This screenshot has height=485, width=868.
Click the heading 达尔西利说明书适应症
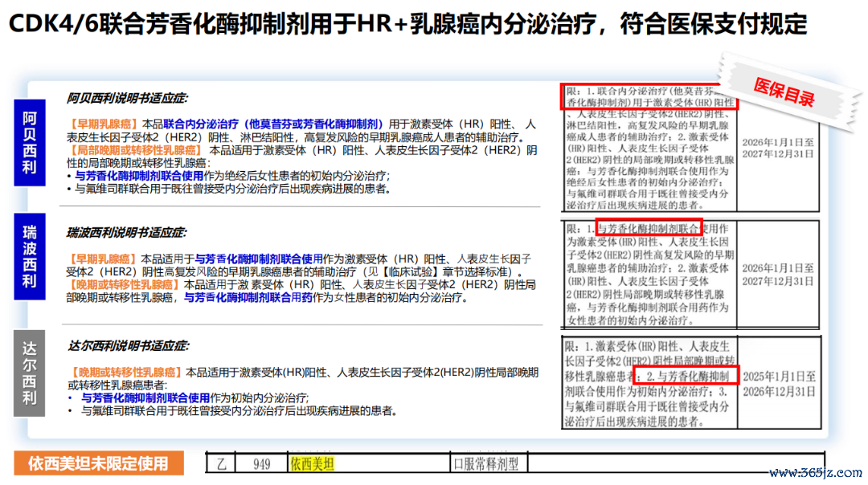coord(129,346)
